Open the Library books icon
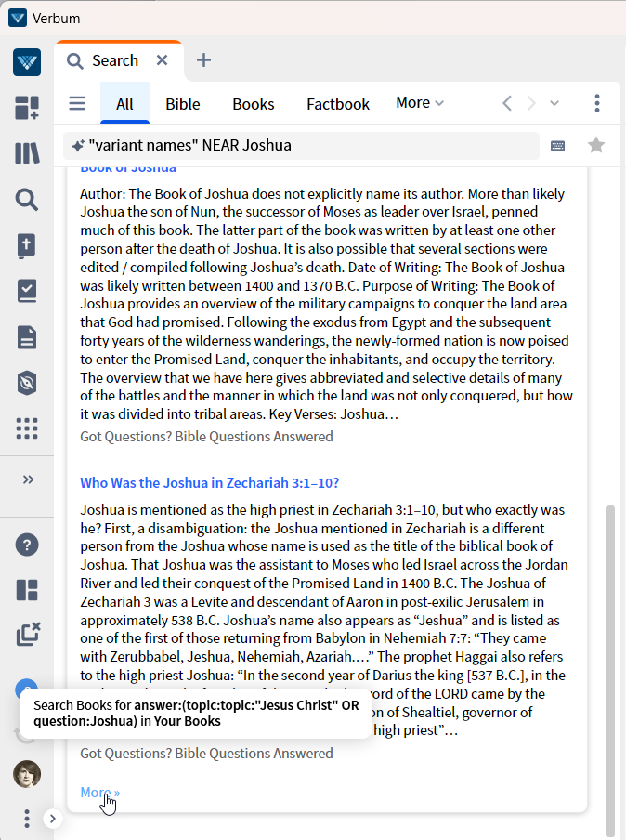Image resolution: width=626 pixels, height=840 pixels. [27, 153]
